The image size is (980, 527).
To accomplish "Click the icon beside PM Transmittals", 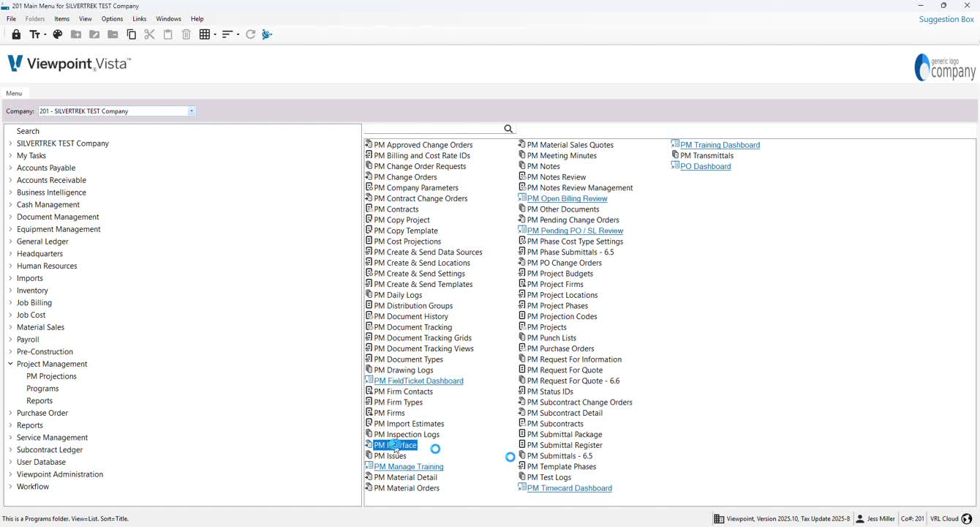I will click(675, 155).
